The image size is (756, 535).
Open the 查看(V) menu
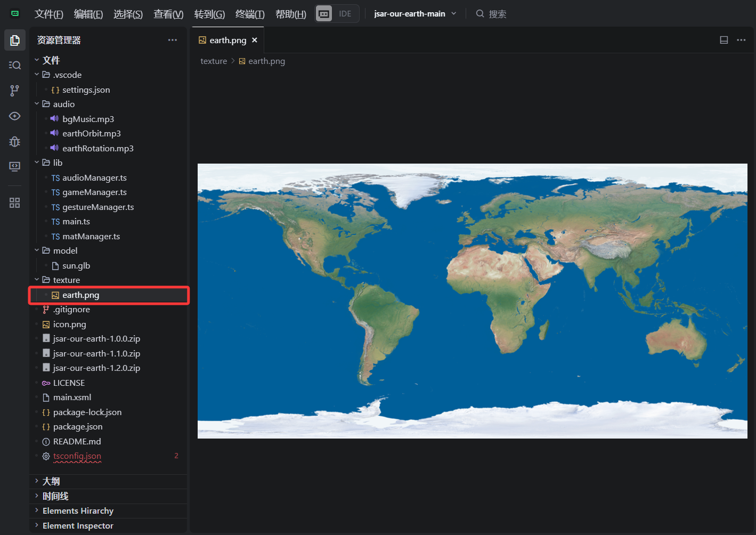click(x=168, y=14)
